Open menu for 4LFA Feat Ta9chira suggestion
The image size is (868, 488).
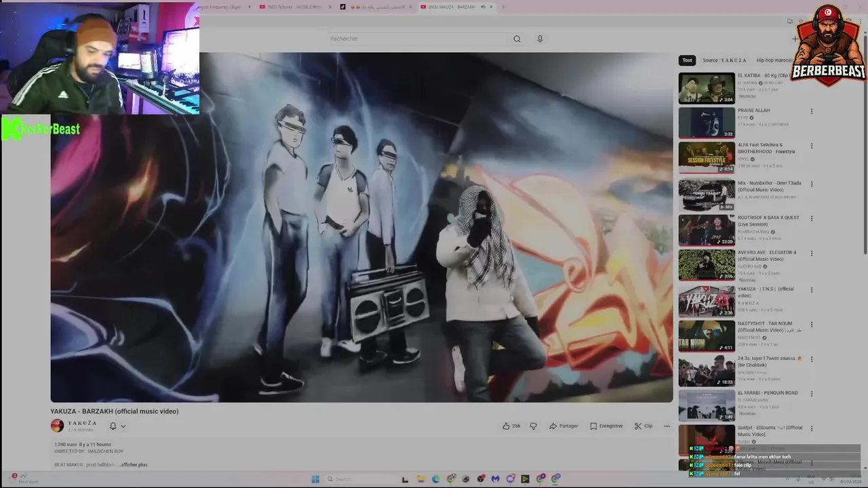811,146
